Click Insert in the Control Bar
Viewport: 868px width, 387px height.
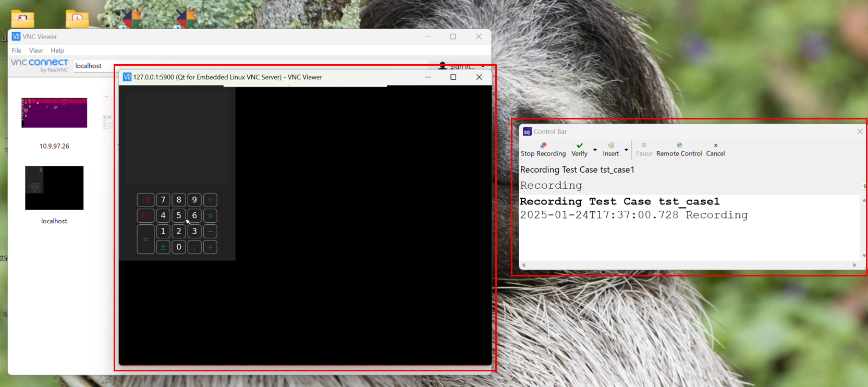pos(610,149)
